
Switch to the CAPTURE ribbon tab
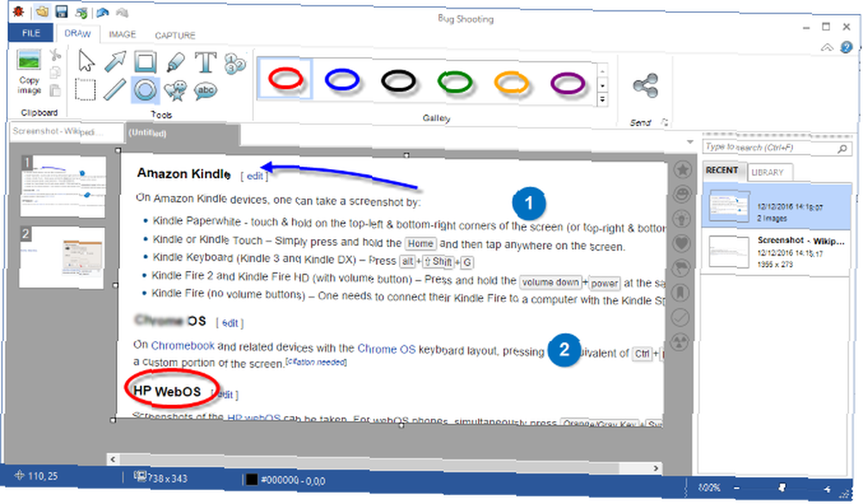click(175, 35)
